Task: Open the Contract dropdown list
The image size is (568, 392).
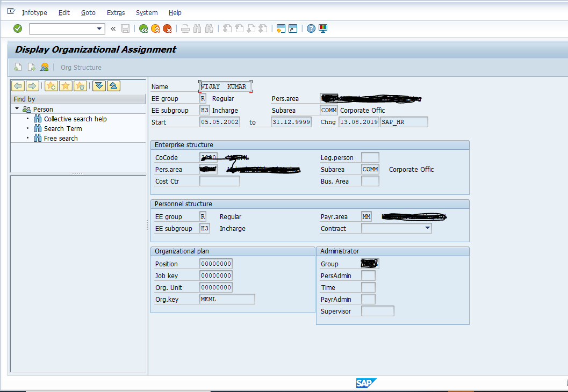Action: pyautogui.click(x=428, y=228)
